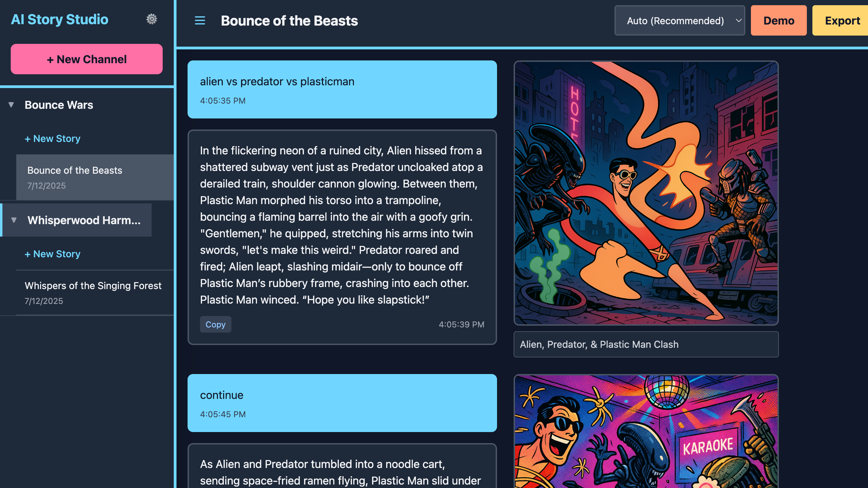Collapse the Bounce Wars channel
This screenshot has height=488, width=868.
tap(11, 105)
